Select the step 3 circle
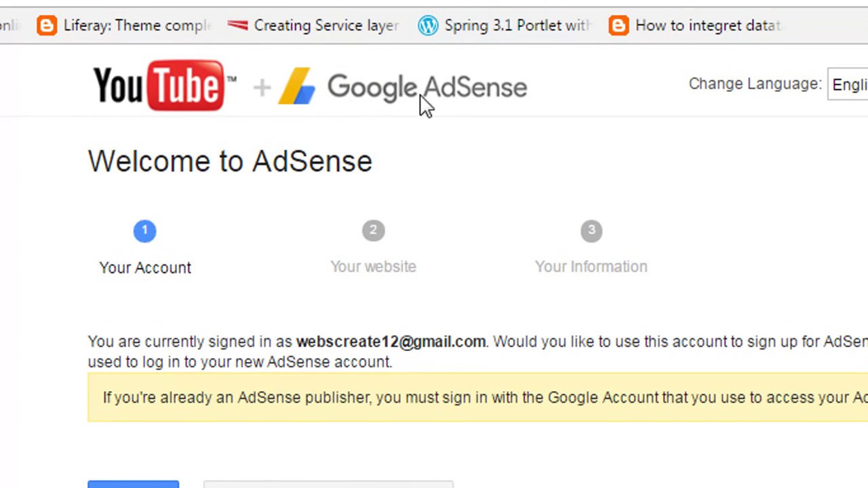The image size is (868, 488). point(591,231)
